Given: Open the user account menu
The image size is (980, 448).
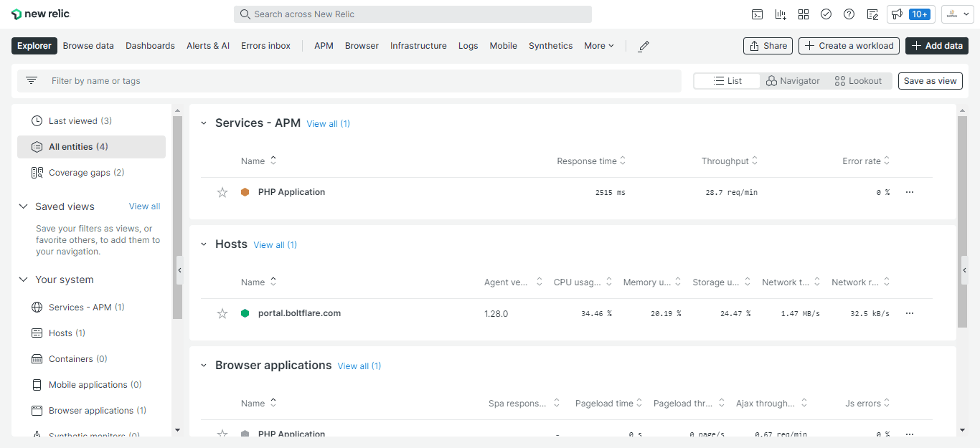Looking at the screenshot, I should pos(958,14).
